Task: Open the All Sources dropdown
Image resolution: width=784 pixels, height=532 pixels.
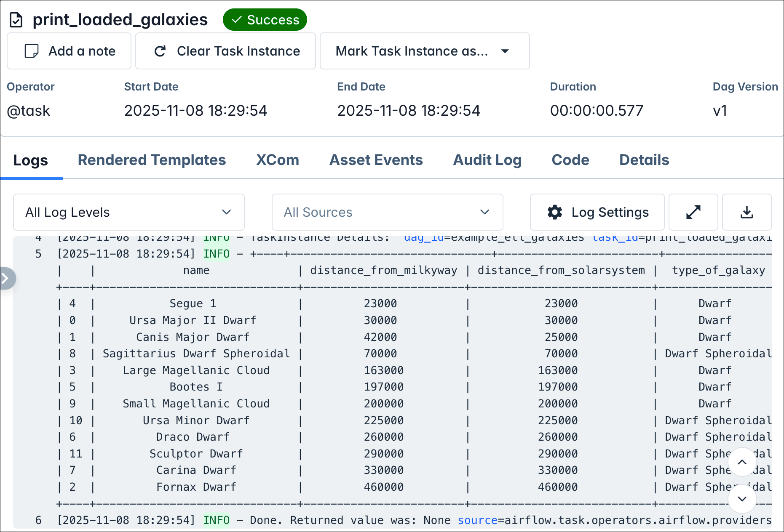Action: coord(387,212)
